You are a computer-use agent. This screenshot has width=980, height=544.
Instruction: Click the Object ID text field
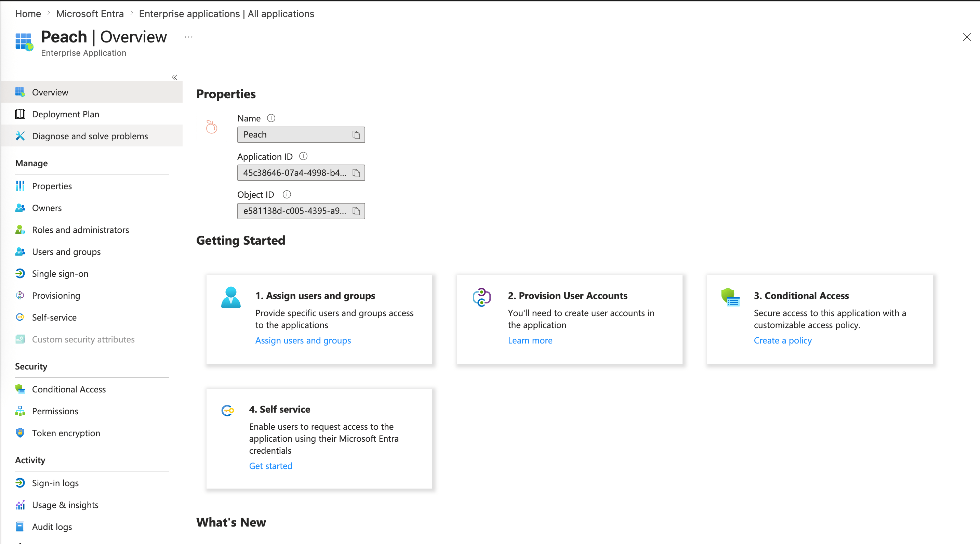pyautogui.click(x=301, y=211)
